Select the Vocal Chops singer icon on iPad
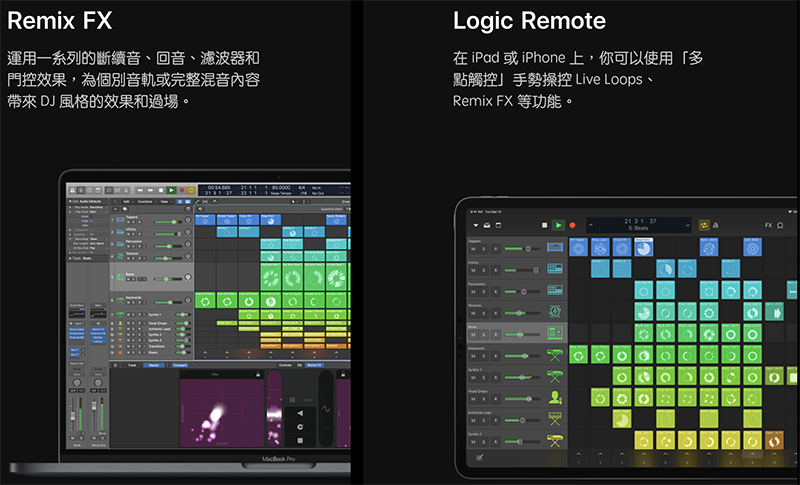Screen dimensions: 800x485 (555, 397)
